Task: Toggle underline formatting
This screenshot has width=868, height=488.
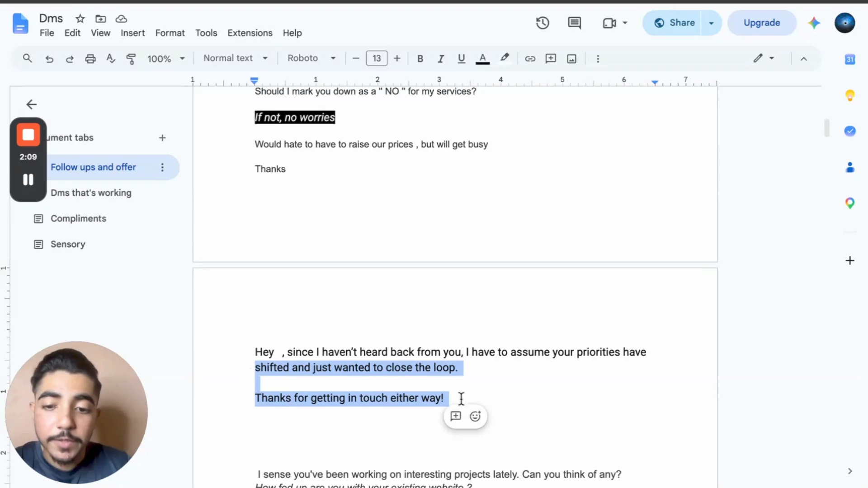Action: click(x=461, y=59)
